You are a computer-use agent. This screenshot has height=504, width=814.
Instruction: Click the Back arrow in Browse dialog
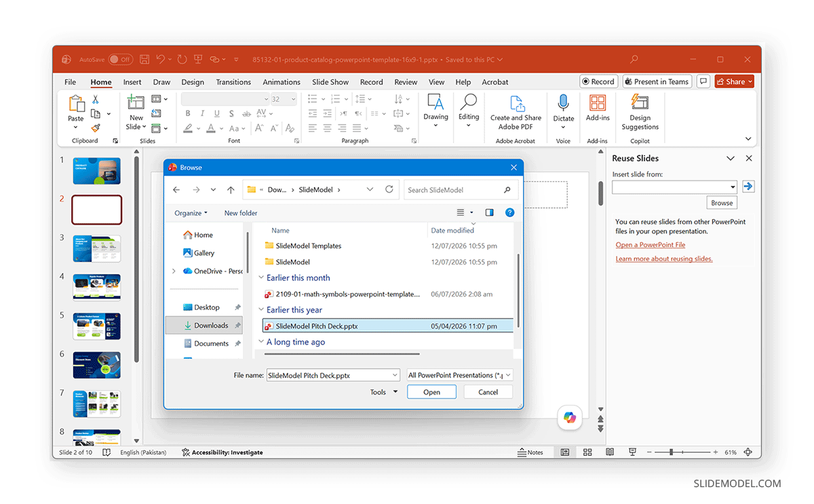[176, 190]
